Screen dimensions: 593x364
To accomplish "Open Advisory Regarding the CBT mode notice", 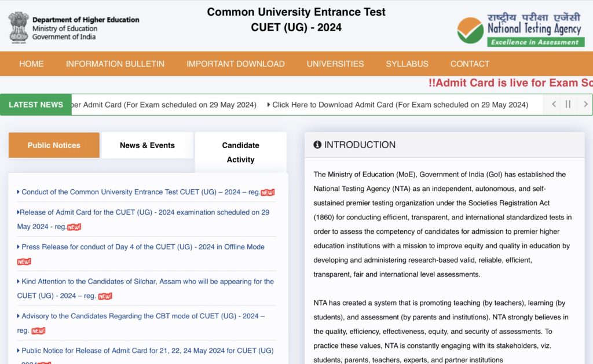I will click(x=141, y=323).
